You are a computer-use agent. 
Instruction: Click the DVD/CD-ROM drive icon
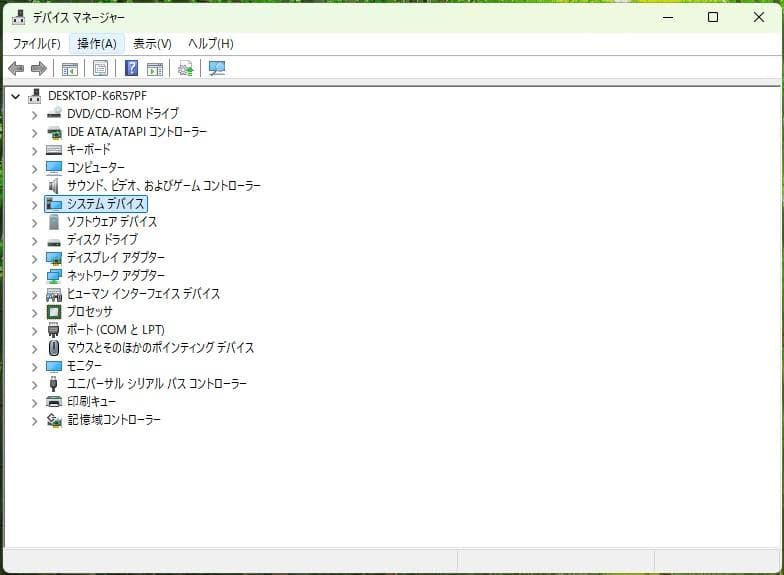click(54, 114)
